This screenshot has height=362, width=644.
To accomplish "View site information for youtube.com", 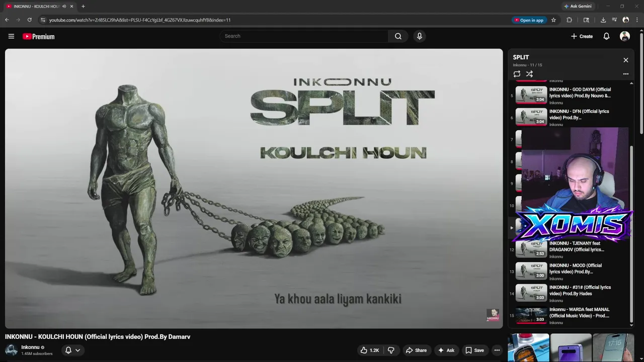I will click(x=43, y=20).
